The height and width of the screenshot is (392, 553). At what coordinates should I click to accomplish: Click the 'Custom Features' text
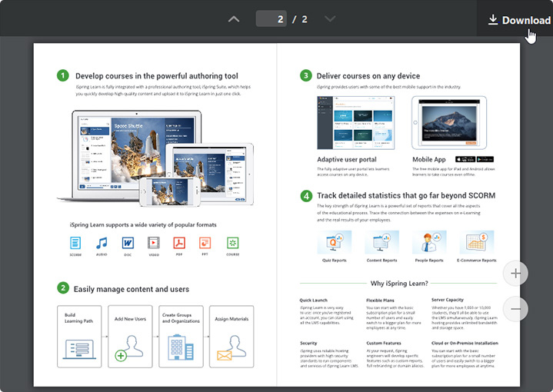click(x=384, y=343)
